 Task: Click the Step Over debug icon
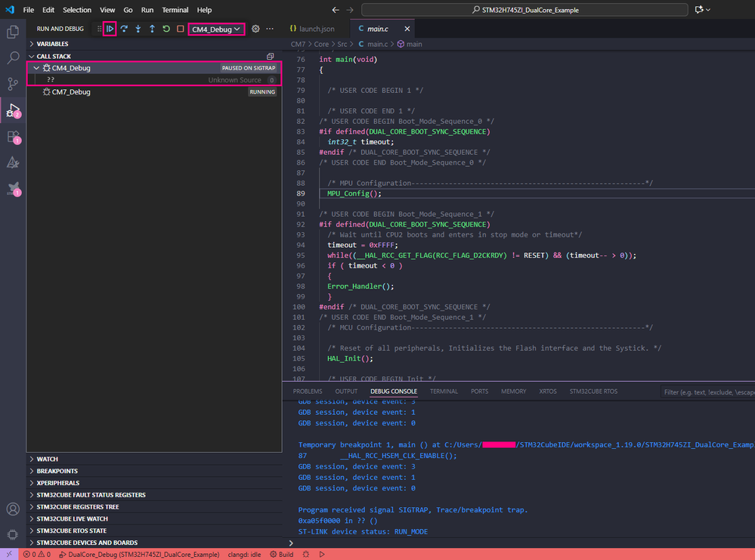pyautogui.click(x=124, y=29)
